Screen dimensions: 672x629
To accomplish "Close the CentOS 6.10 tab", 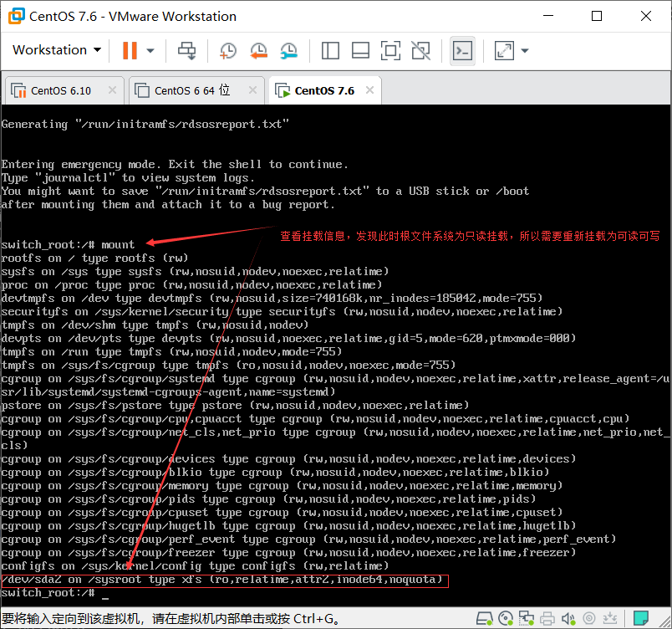I will pos(112,90).
